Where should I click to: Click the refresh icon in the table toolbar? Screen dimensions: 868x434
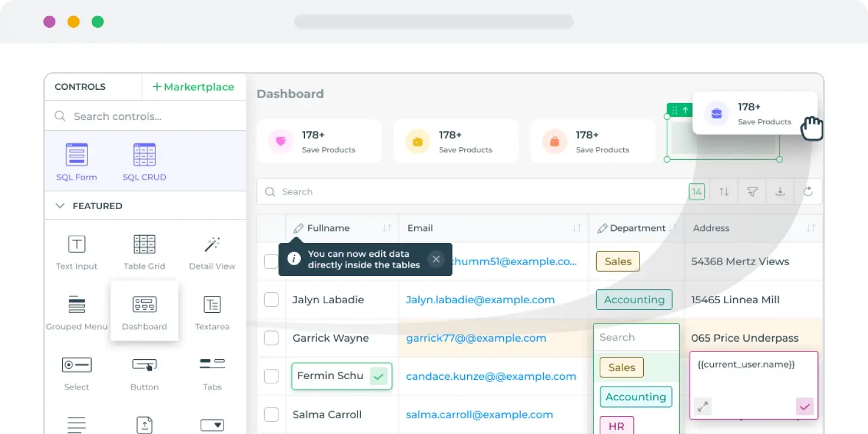point(808,191)
